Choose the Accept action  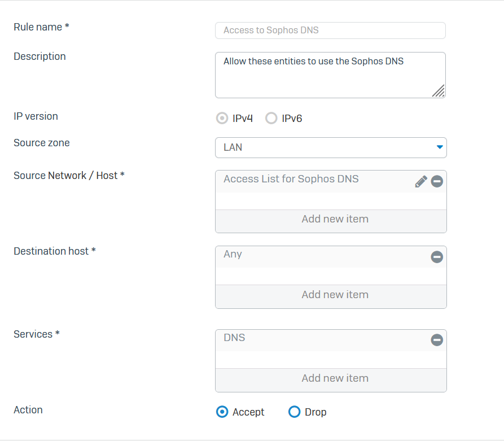tap(222, 412)
